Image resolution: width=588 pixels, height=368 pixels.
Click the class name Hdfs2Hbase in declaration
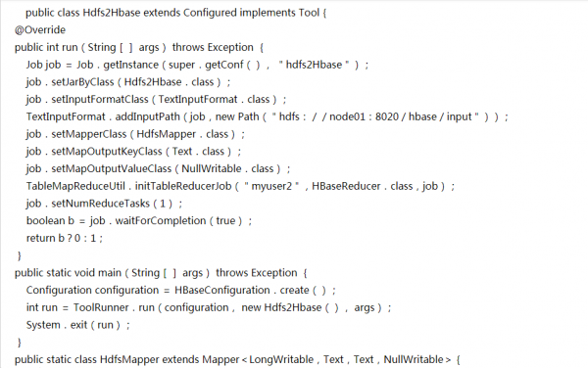coord(112,13)
